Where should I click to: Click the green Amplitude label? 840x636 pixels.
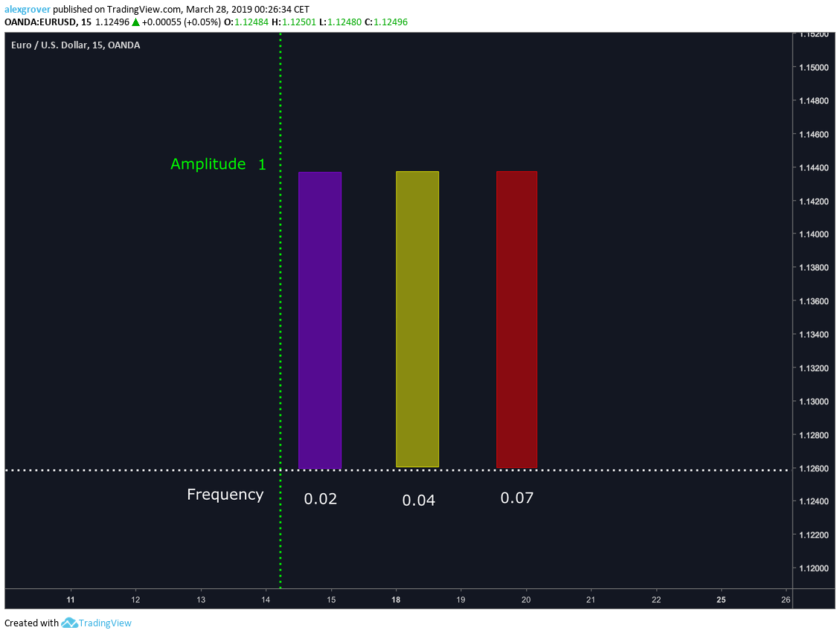[208, 164]
